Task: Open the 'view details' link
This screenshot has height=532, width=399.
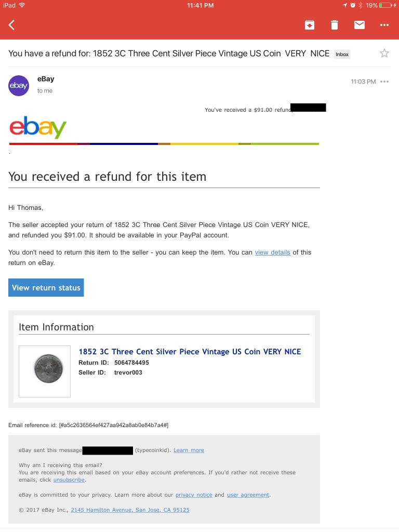Action: tap(272, 252)
